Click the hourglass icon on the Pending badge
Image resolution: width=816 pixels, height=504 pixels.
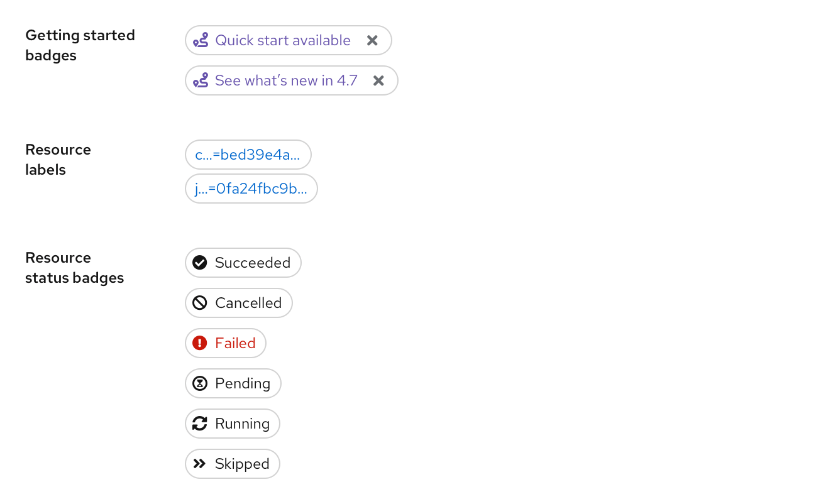(x=199, y=383)
